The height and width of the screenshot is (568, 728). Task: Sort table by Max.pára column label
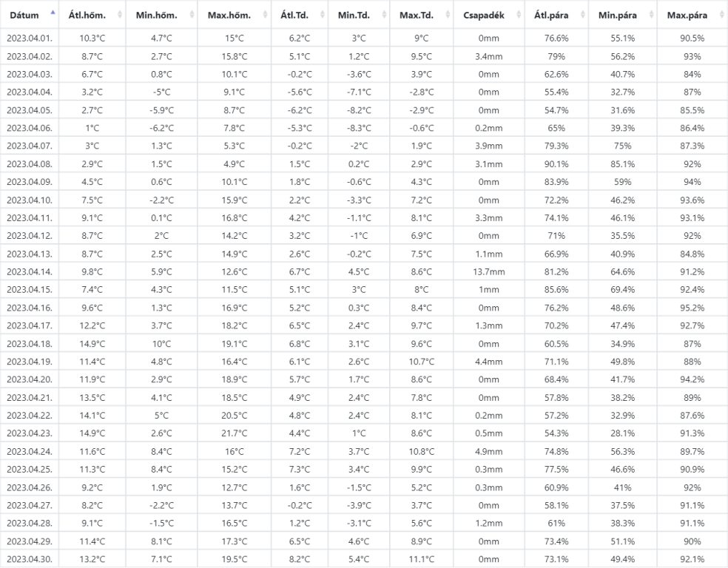point(687,15)
